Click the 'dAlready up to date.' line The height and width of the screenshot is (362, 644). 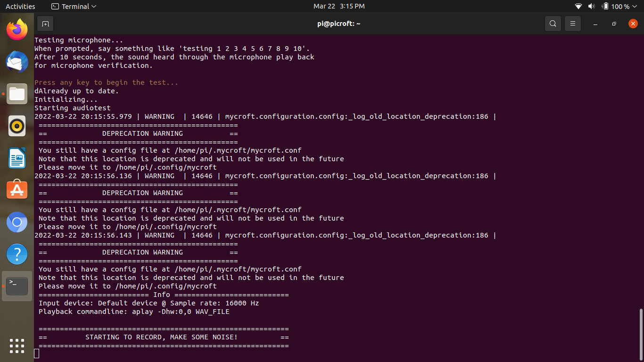click(x=77, y=91)
